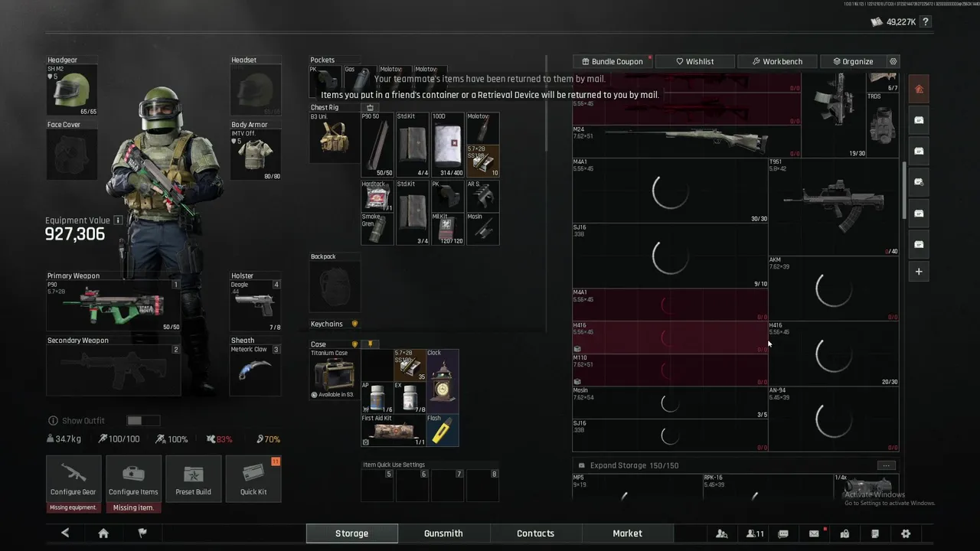Image resolution: width=980 pixels, height=551 pixels.
Task: Switch to the Storage tab
Action: pyautogui.click(x=352, y=533)
